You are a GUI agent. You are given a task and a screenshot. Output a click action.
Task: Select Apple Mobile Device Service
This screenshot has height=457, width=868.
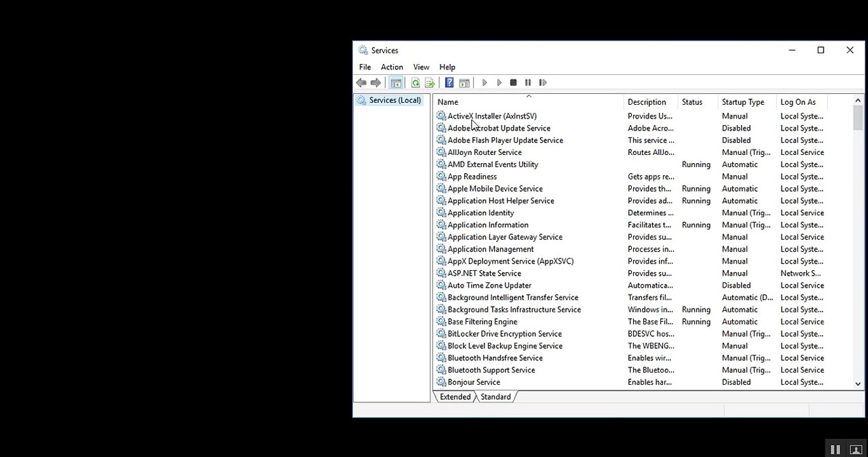click(495, 189)
